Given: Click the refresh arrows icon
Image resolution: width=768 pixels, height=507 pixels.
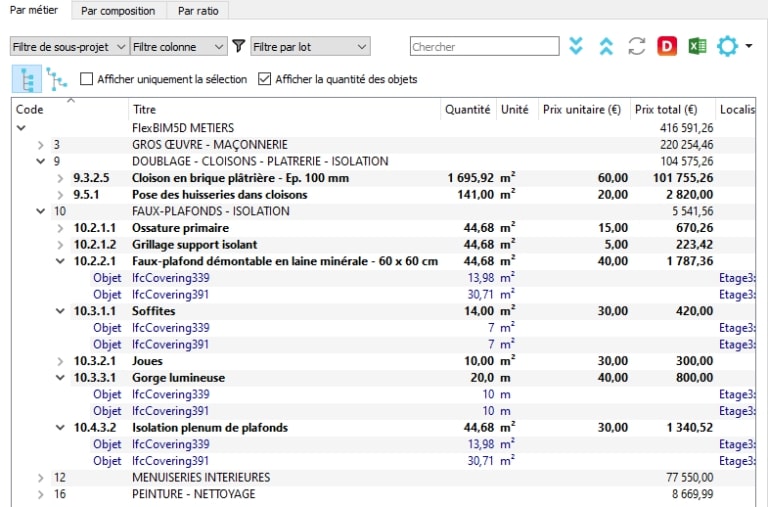Looking at the screenshot, I should [636, 46].
